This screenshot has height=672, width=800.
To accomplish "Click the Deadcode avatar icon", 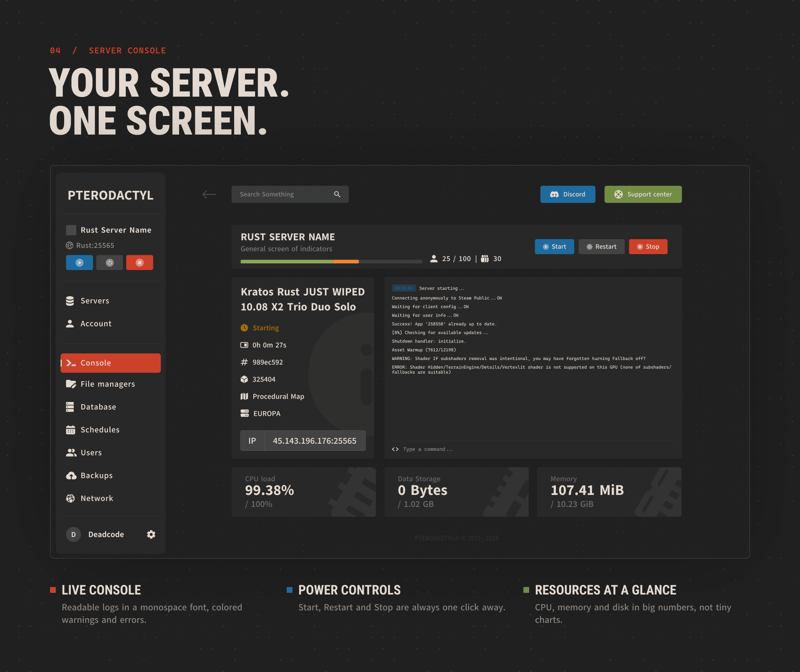I will pyautogui.click(x=73, y=534).
